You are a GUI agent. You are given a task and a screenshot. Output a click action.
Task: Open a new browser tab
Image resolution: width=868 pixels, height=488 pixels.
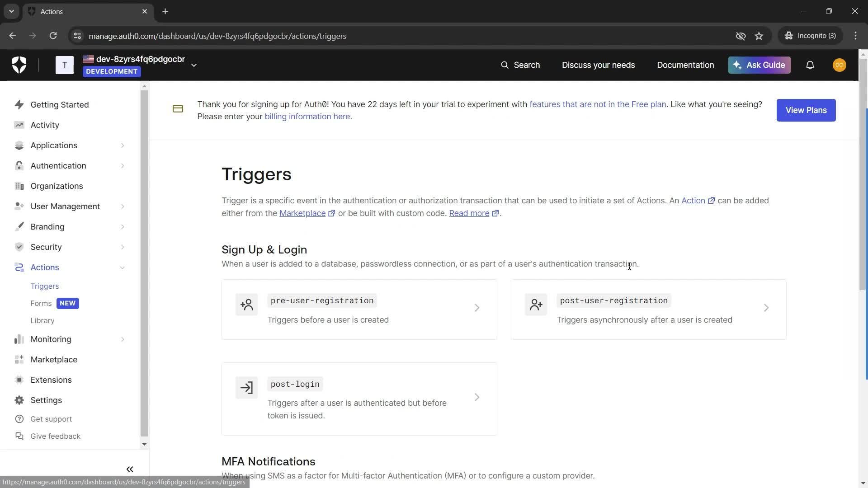165,11
